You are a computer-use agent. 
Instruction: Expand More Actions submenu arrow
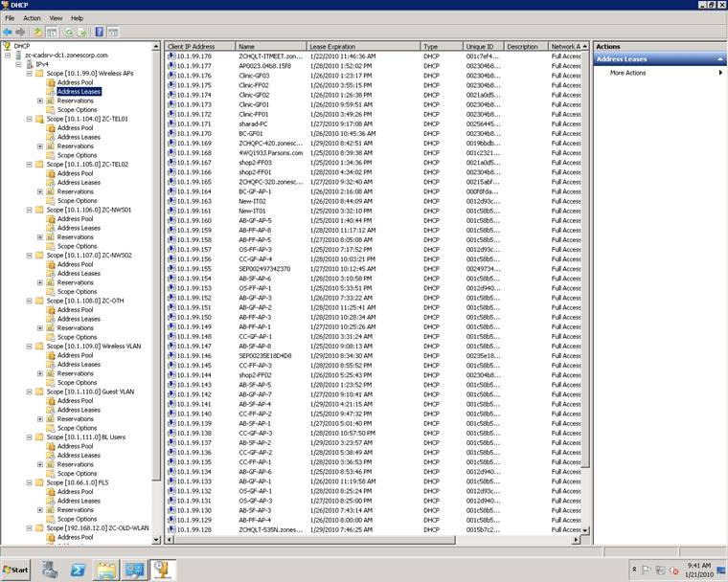coord(719,73)
